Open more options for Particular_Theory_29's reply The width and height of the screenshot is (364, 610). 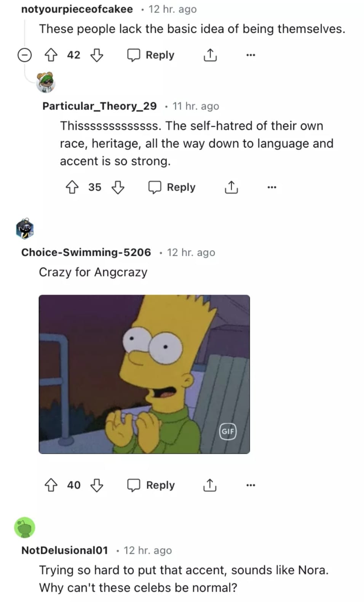(272, 187)
